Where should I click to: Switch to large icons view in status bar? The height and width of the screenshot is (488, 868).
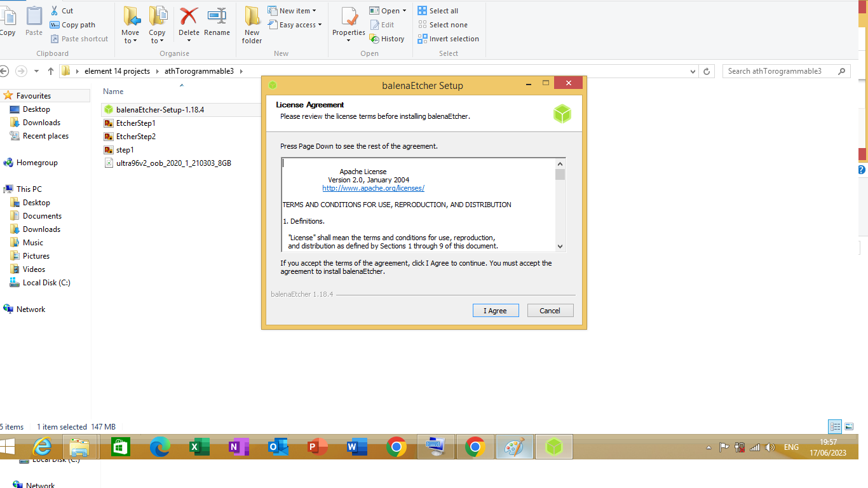(849, 427)
